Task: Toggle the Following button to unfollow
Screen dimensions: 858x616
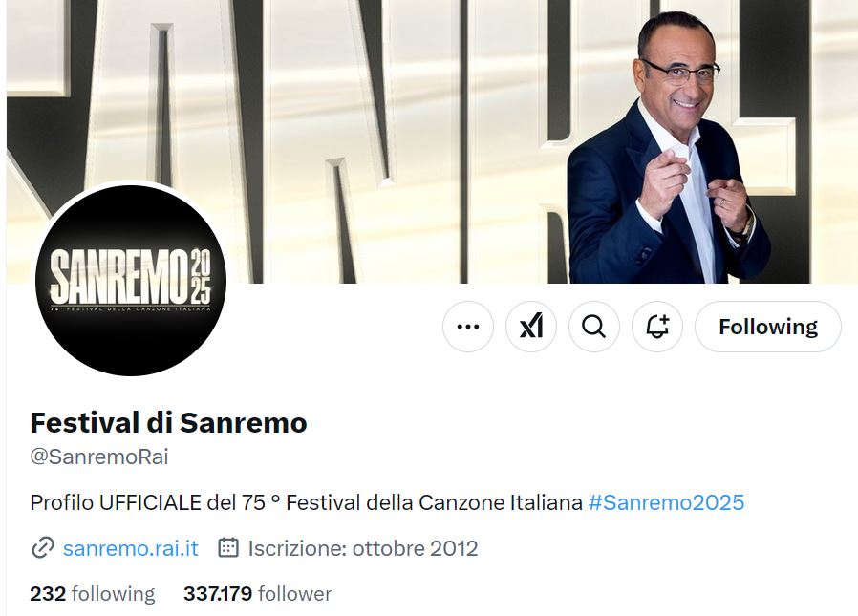Action: (x=768, y=327)
